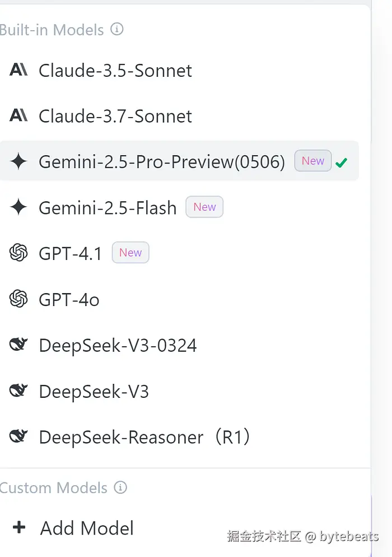Click the info icon next to Built-in Models

click(116, 29)
